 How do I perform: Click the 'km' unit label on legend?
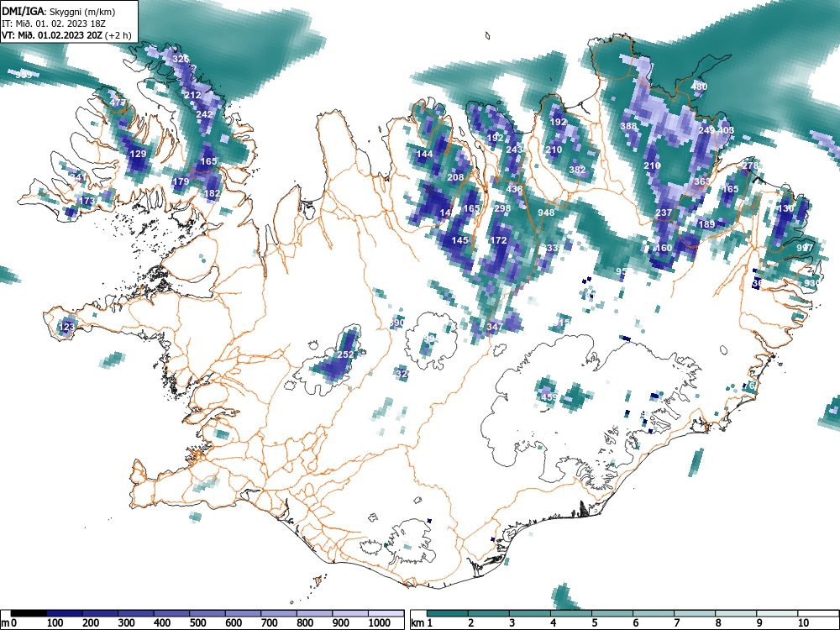tap(417, 622)
